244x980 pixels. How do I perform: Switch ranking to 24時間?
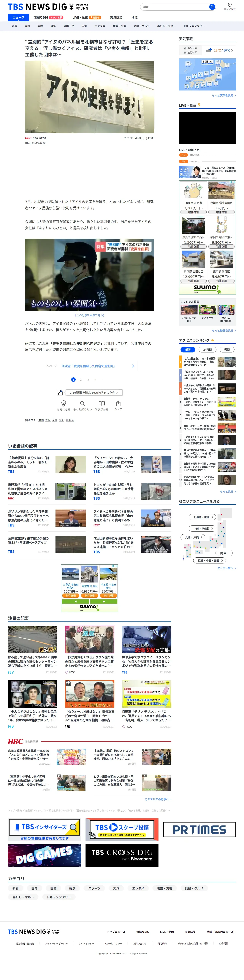[x=208, y=349]
